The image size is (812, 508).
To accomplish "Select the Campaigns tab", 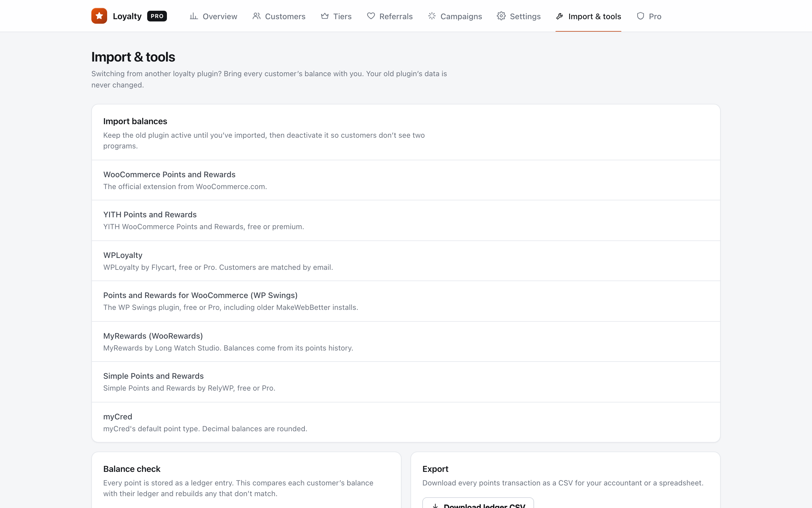I will (455, 16).
